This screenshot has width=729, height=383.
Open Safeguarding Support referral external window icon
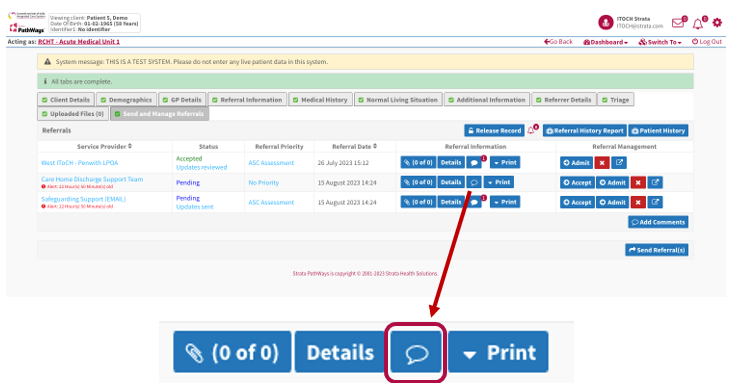656,202
